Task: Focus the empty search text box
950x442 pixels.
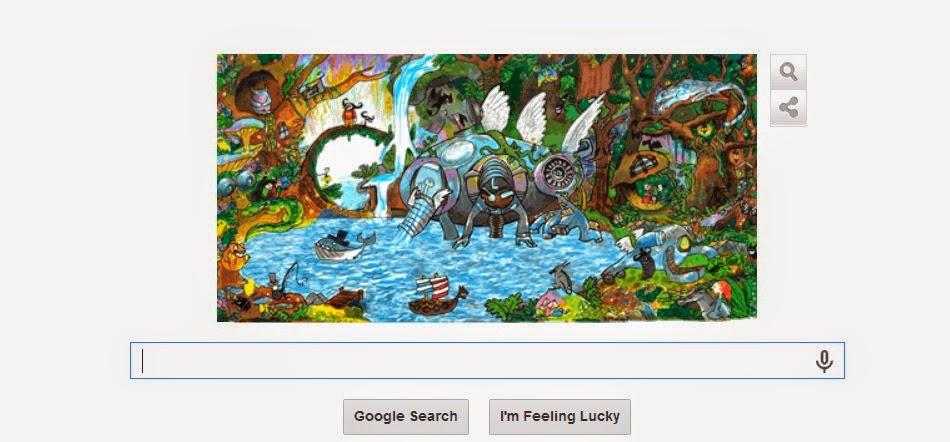Action: [x=487, y=361]
